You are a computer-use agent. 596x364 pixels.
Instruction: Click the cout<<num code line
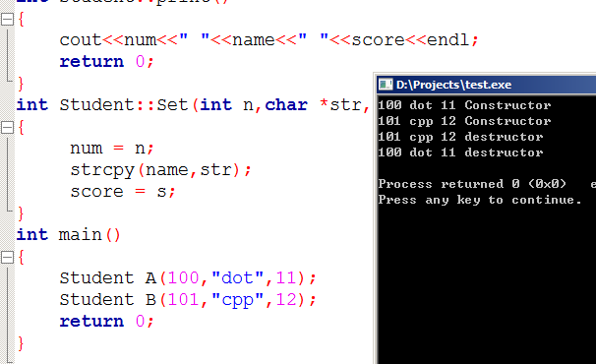(268, 40)
